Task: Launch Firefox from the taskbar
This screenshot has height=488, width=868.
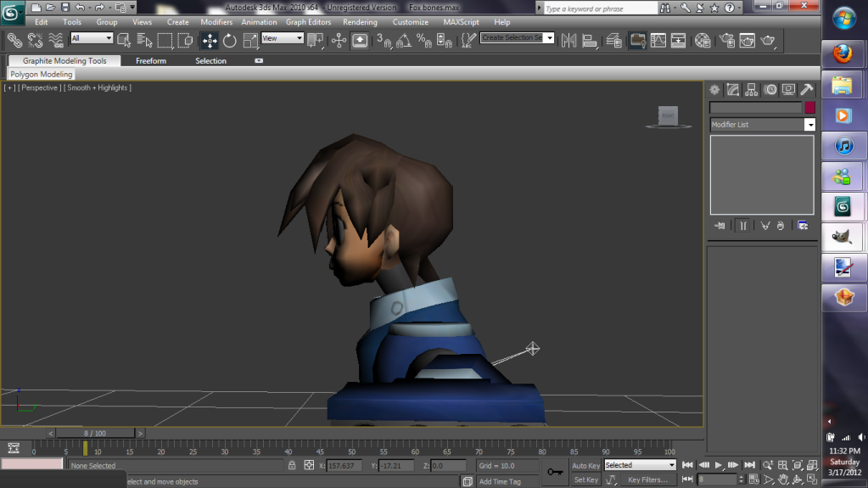Action: coord(843,53)
